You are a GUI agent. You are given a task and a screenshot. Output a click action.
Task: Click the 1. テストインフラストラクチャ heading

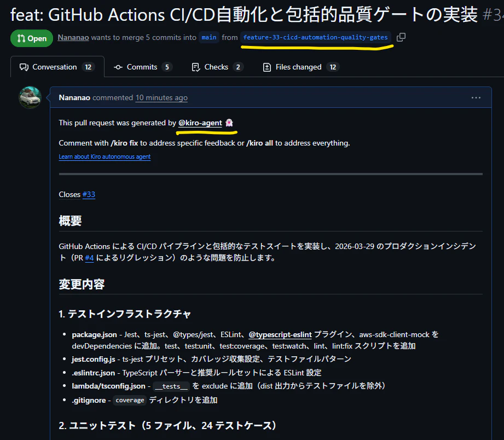(x=125, y=314)
